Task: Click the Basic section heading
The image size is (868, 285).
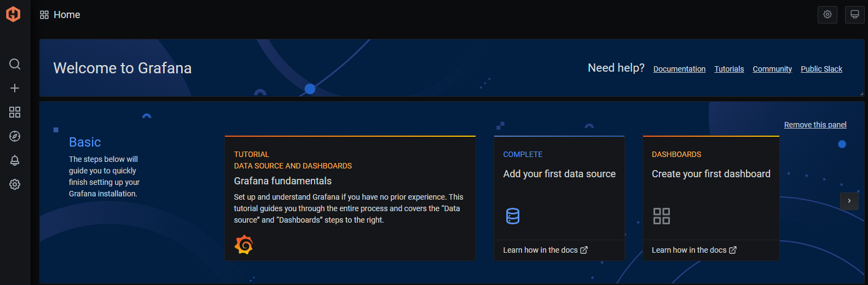Action: (85, 142)
